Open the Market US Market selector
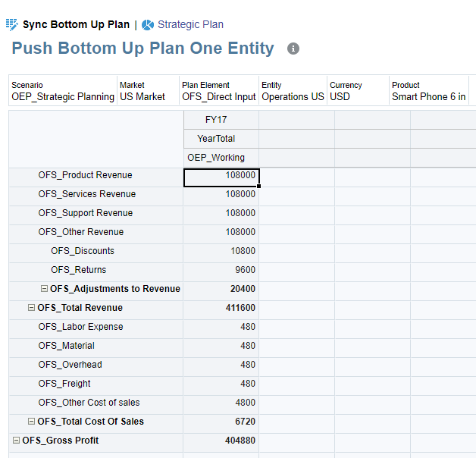The image size is (476, 458). 148,91
